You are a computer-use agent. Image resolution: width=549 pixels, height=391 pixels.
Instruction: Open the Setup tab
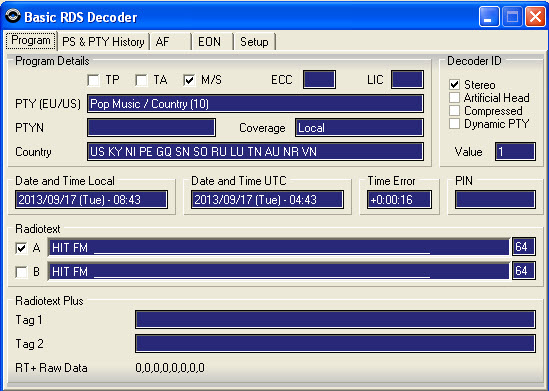click(x=254, y=42)
